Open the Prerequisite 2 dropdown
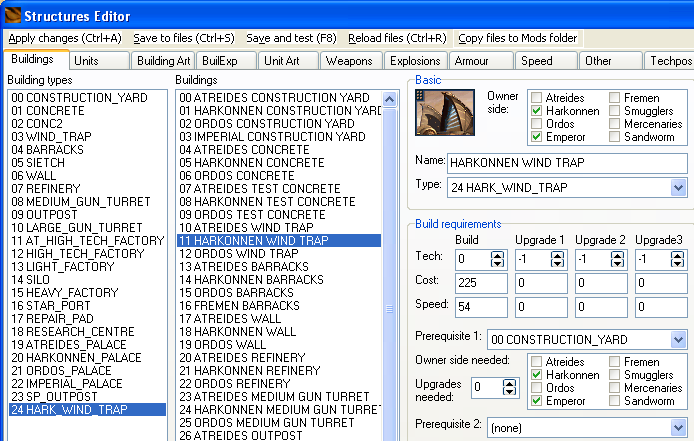694x441 pixels. click(678, 428)
